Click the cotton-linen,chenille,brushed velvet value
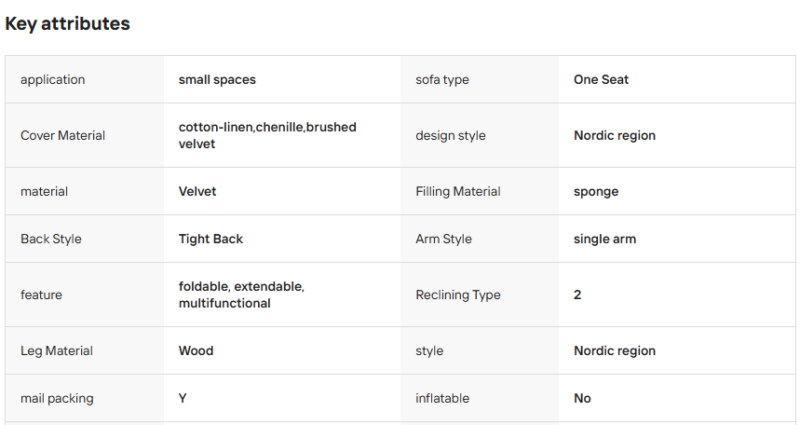 [x=267, y=135]
